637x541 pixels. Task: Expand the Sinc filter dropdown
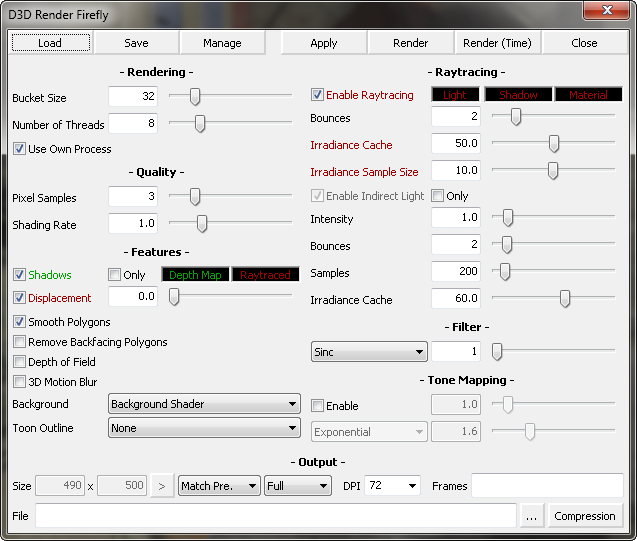pos(369,352)
